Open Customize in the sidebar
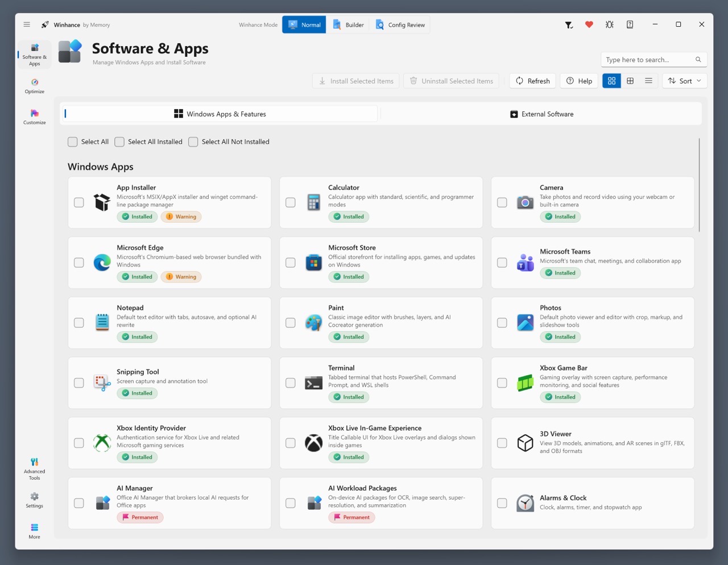The height and width of the screenshot is (565, 728). [x=35, y=117]
